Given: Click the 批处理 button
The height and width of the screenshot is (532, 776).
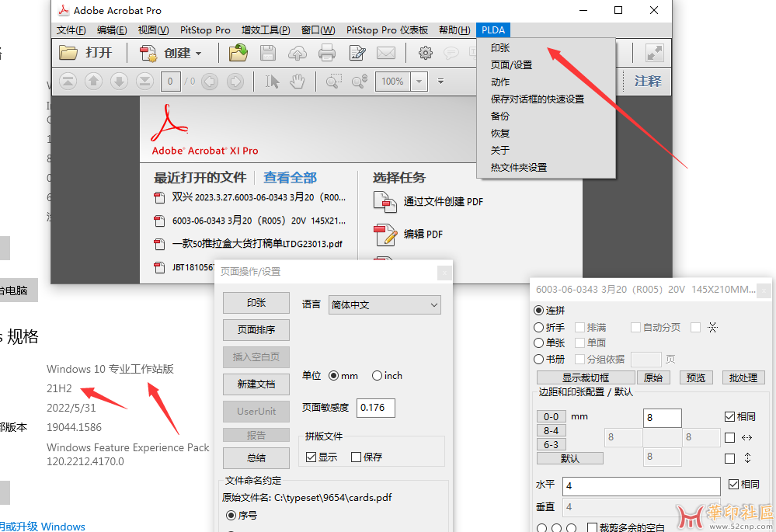Looking at the screenshot, I should pyautogui.click(x=743, y=377).
